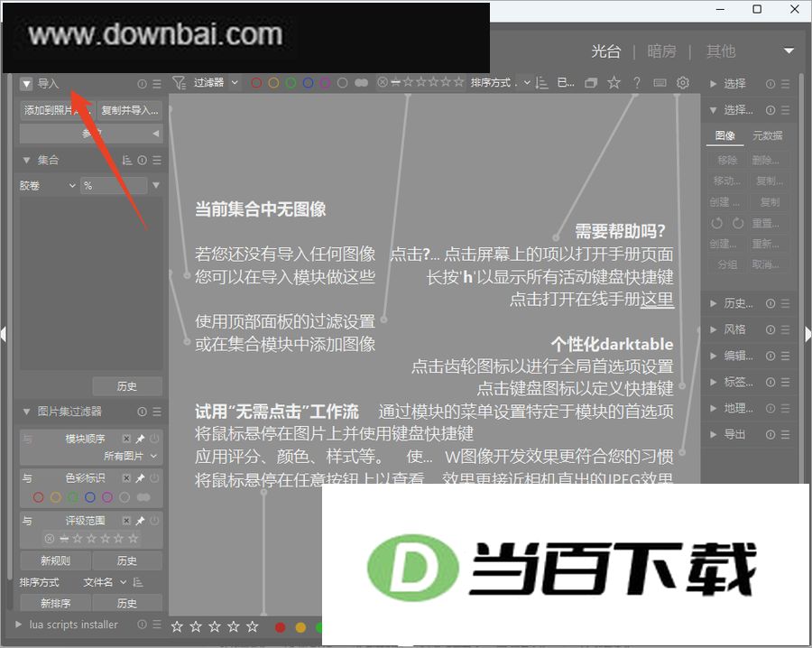
Task: Click the 新规则 button
Action: pyautogui.click(x=55, y=560)
